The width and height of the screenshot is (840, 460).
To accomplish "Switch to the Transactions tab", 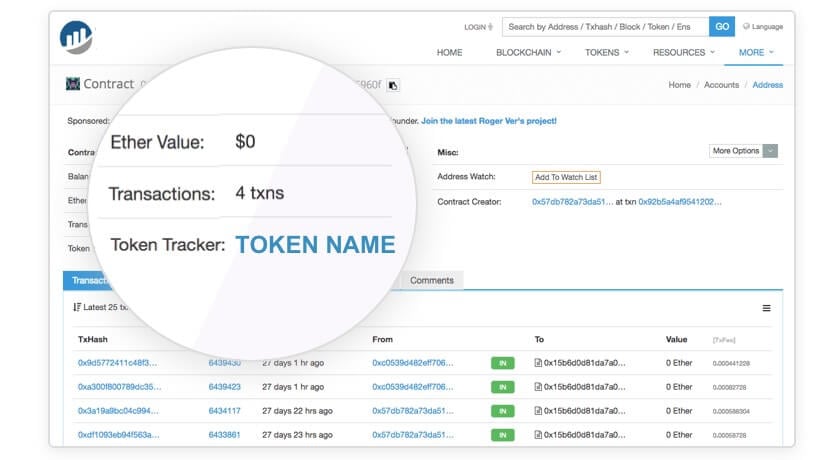I will [x=89, y=281].
